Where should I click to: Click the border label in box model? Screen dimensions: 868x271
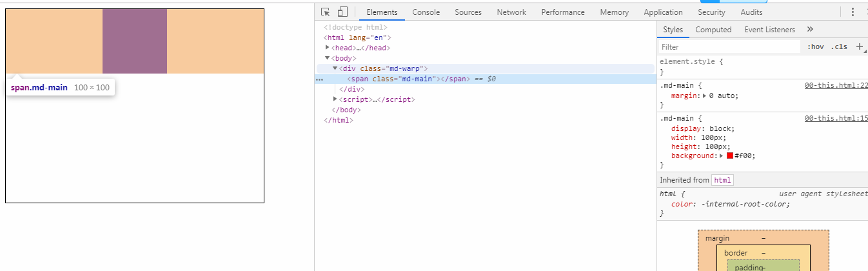pyautogui.click(x=736, y=253)
